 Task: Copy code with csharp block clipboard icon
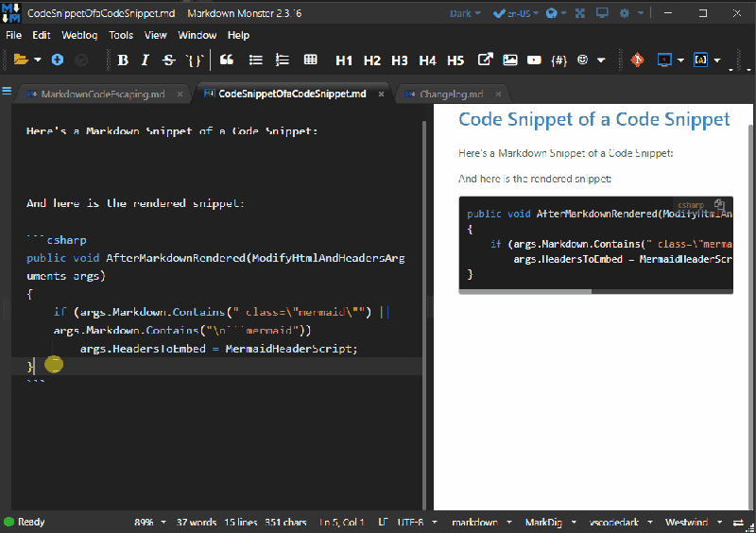click(719, 204)
